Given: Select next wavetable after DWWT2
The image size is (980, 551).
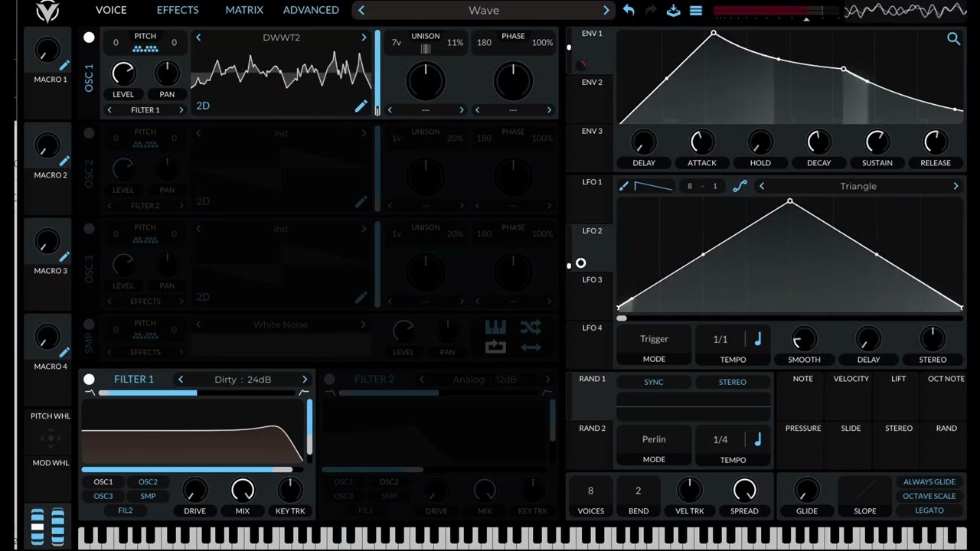Looking at the screenshot, I should (364, 37).
